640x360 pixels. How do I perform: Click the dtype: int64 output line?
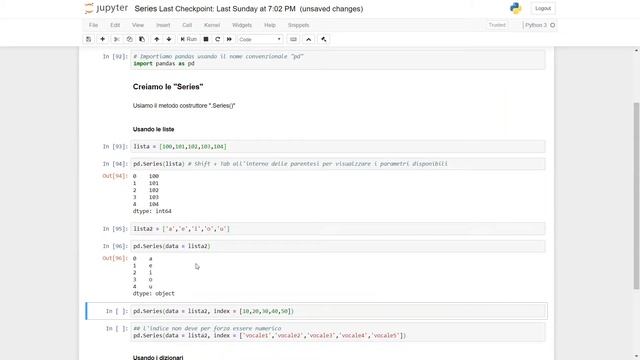(x=152, y=211)
